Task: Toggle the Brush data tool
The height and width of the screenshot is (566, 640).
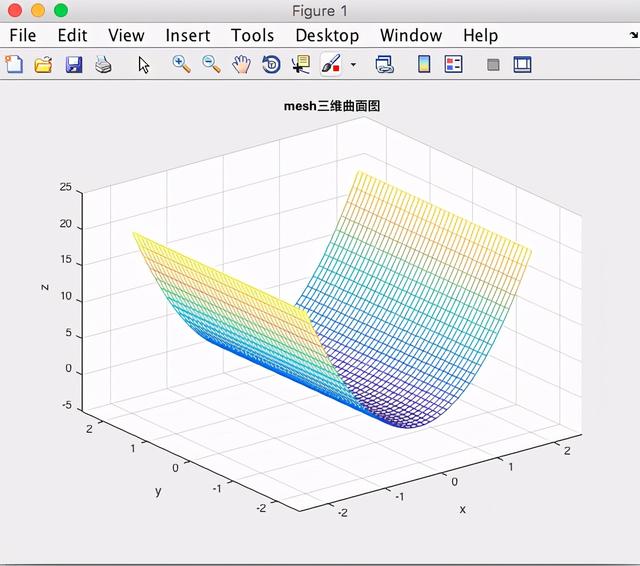Action: pyautogui.click(x=331, y=64)
